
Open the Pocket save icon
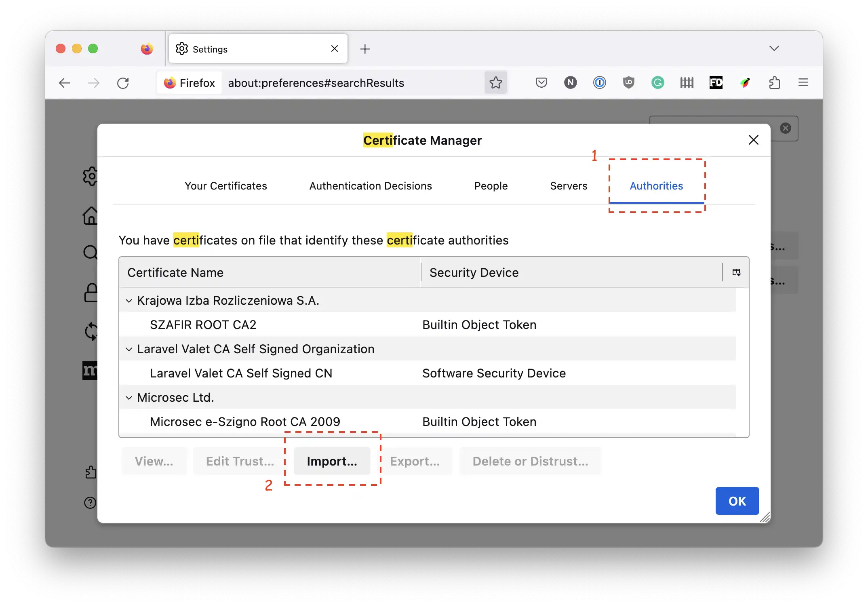[541, 83]
